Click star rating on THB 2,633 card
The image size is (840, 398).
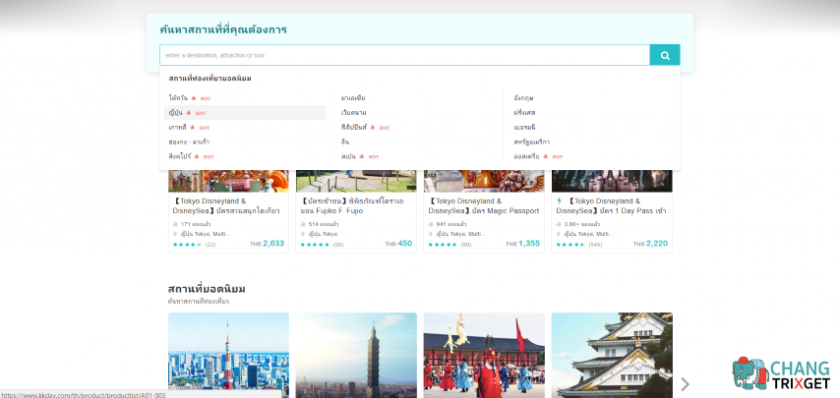[187, 245]
